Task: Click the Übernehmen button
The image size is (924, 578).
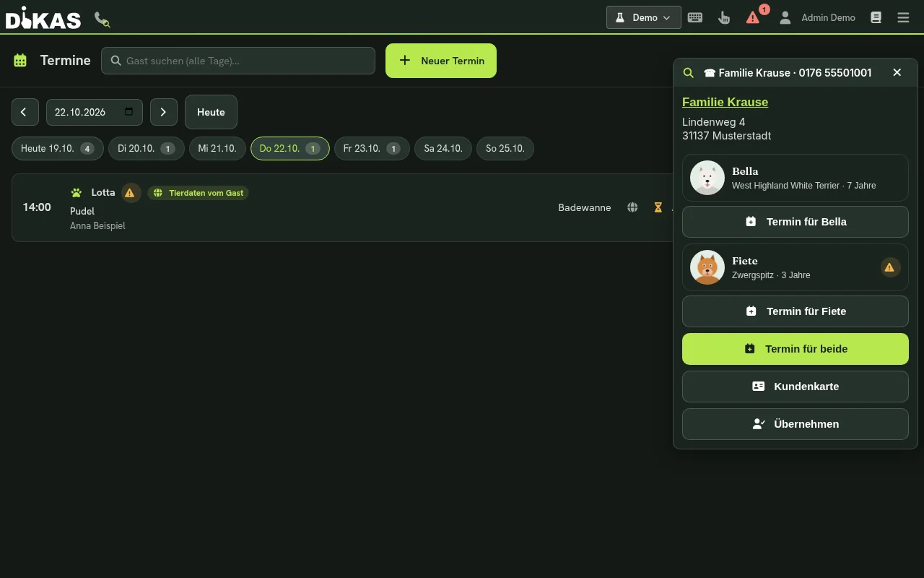Action: pyautogui.click(x=796, y=424)
